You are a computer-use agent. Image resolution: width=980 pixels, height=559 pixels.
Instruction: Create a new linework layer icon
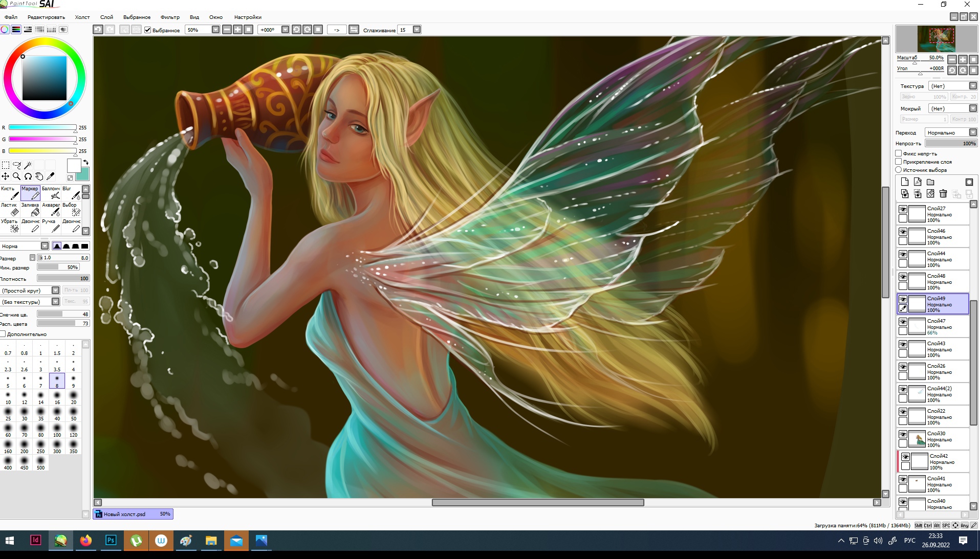[x=918, y=182]
